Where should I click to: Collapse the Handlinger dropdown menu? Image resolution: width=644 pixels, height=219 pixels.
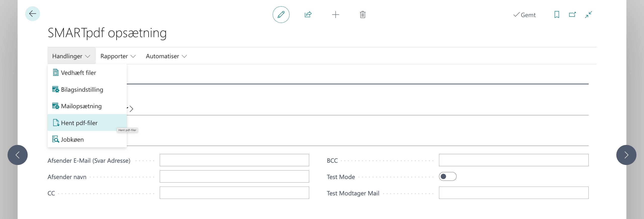[x=71, y=56]
